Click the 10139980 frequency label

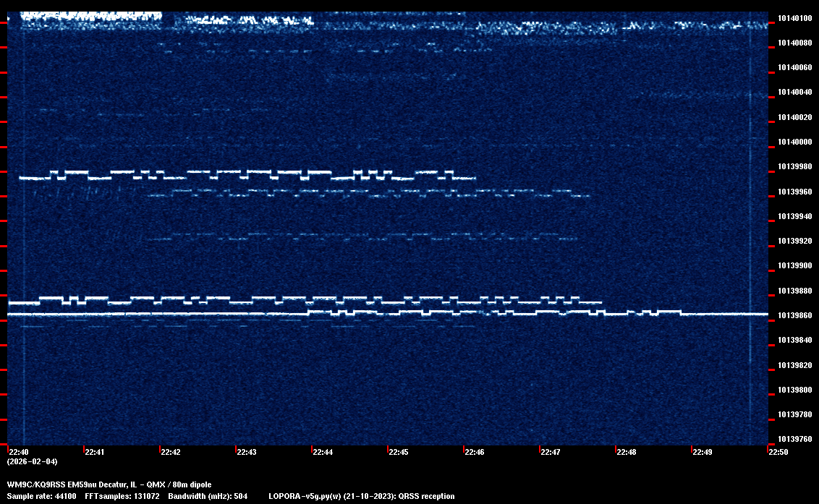coord(794,166)
